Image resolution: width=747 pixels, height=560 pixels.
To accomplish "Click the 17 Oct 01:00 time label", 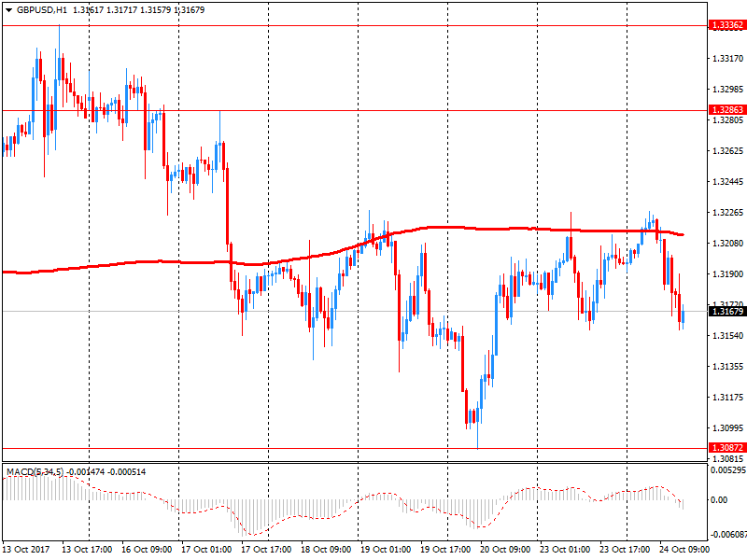I will [206, 550].
